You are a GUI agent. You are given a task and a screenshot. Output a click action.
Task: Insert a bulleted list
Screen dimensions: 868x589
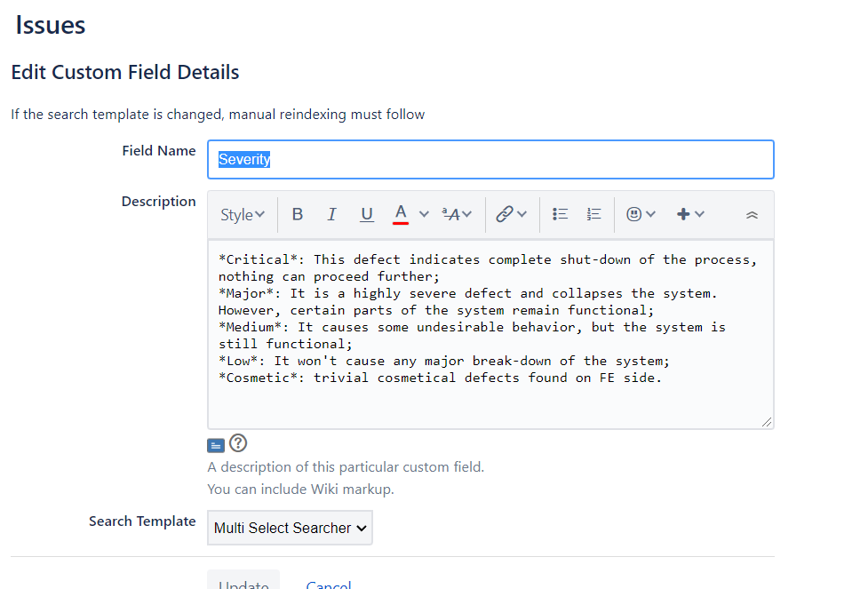pyautogui.click(x=560, y=214)
